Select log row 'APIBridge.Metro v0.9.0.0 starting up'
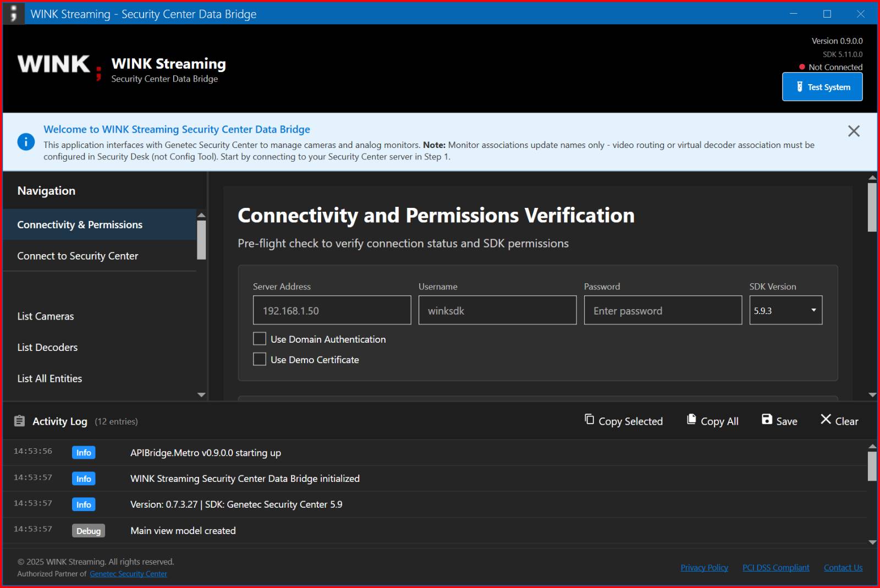Screen dimensions: 880x588 click(435, 453)
